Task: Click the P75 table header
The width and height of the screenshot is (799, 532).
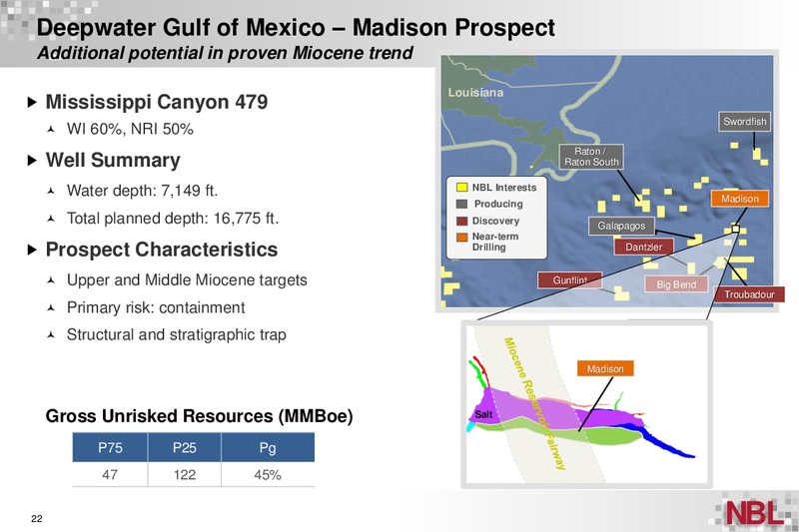Action: (x=110, y=447)
